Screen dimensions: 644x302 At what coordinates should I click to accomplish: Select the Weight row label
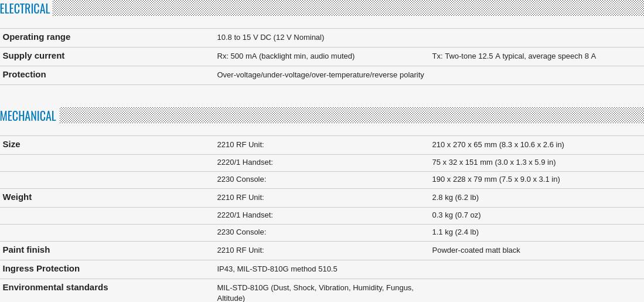coord(17,197)
